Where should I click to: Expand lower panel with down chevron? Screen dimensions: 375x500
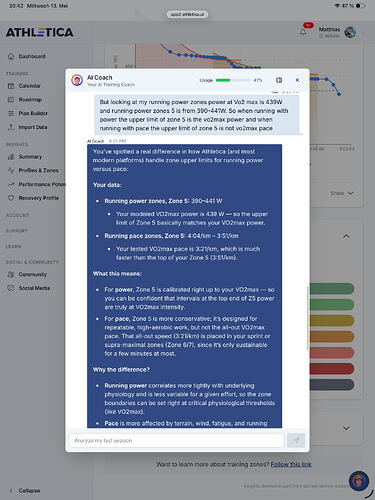(346, 428)
